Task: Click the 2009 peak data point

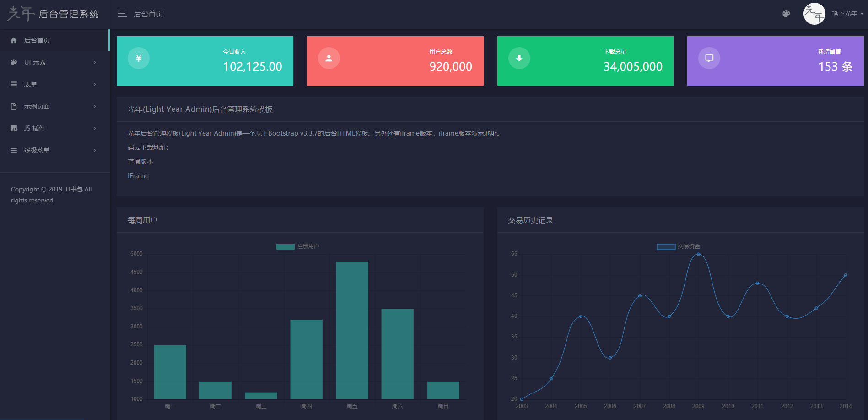Action: click(698, 254)
